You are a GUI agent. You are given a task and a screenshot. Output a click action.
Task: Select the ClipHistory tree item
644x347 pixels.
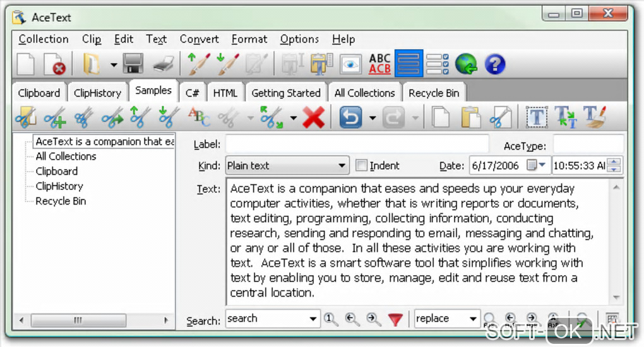[x=59, y=186]
